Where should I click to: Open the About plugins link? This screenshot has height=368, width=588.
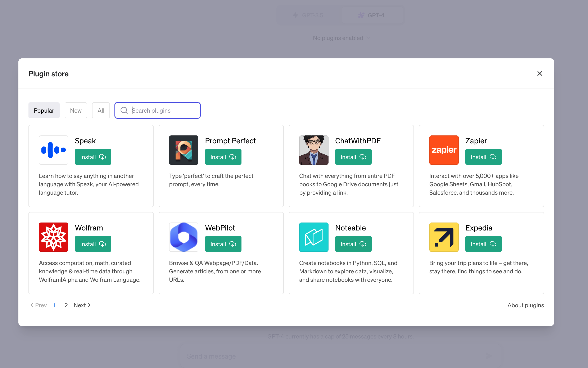click(x=526, y=305)
